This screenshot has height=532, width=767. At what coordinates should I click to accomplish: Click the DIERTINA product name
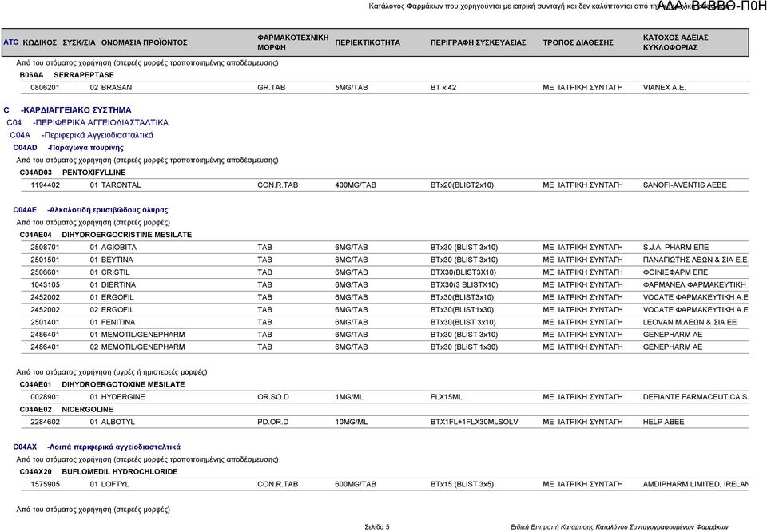tap(118, 284)
